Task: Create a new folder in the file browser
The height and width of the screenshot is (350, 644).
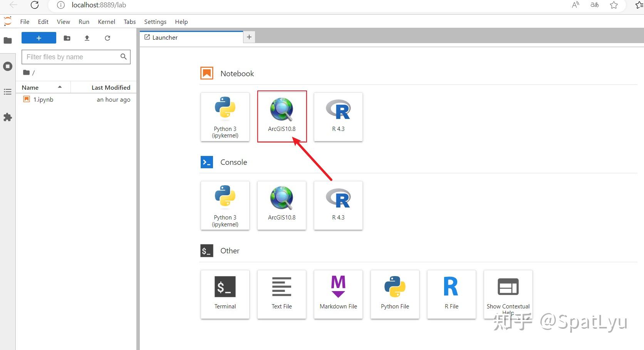Action: [67, 38]
